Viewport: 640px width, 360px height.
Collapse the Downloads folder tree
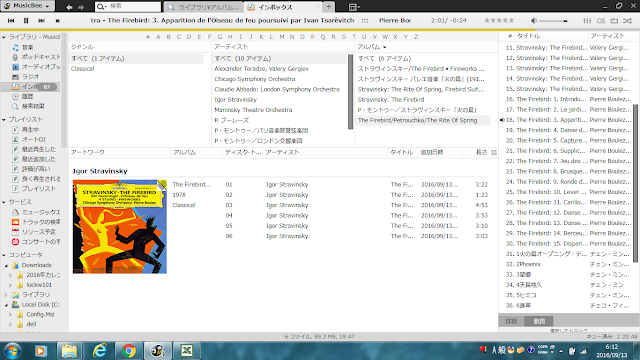coord(6,265)
